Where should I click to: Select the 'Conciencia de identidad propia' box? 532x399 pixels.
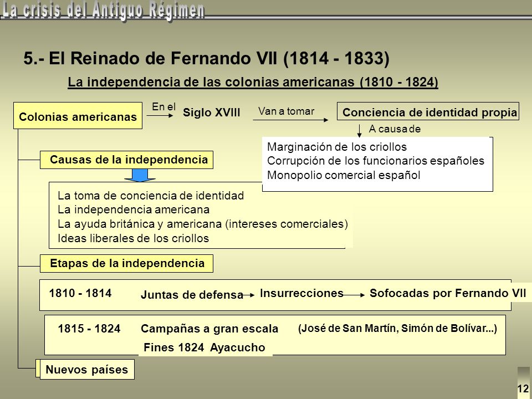(x=428, y=111)
